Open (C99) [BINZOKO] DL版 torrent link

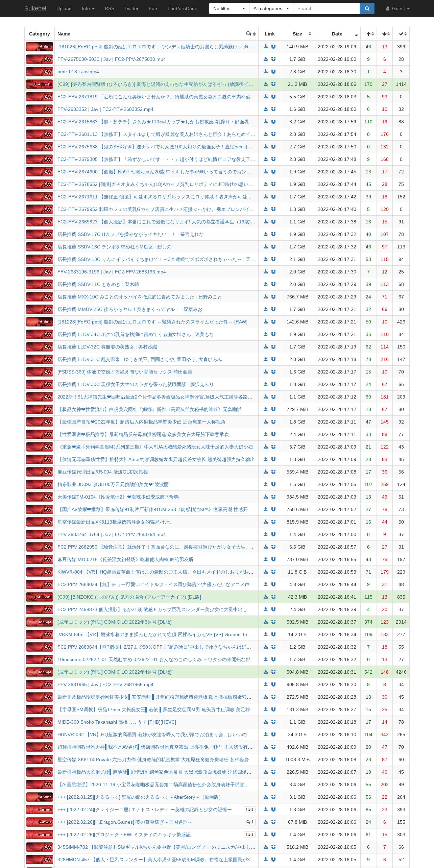click(x=129, y=597)
